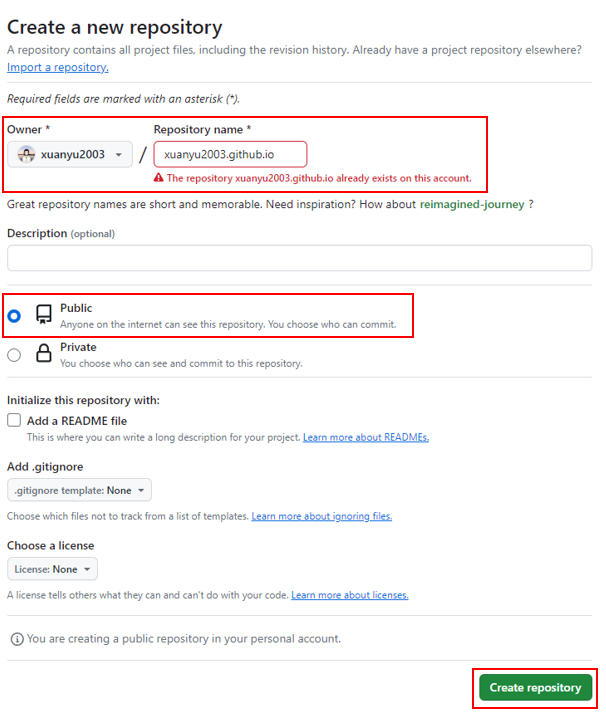The image size is (606, 716).
Task: Click the info circle icon
Action: coord(16,638)
